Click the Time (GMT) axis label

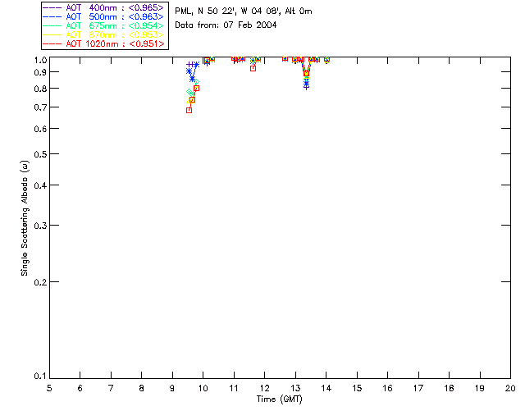click(x=279, y=399)
